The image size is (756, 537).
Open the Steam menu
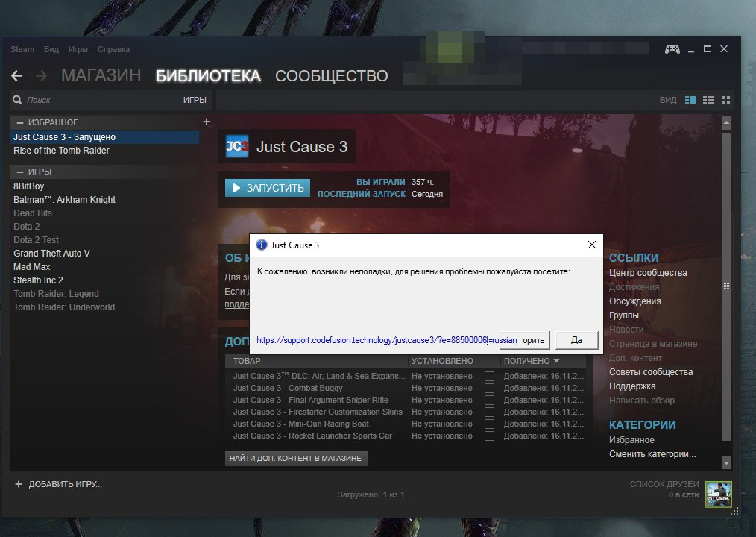(x=22, y=49)
